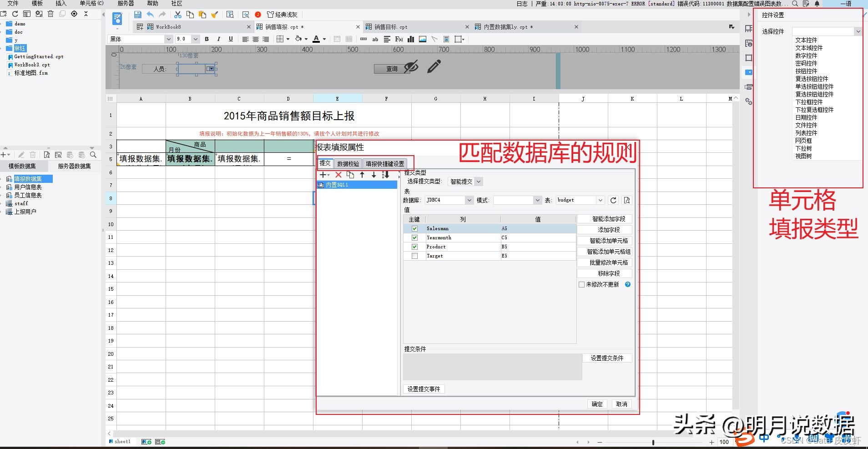Screen dimensions: 868x449
Task: Switch to 服务器数据集 tab
Action: 74,166
